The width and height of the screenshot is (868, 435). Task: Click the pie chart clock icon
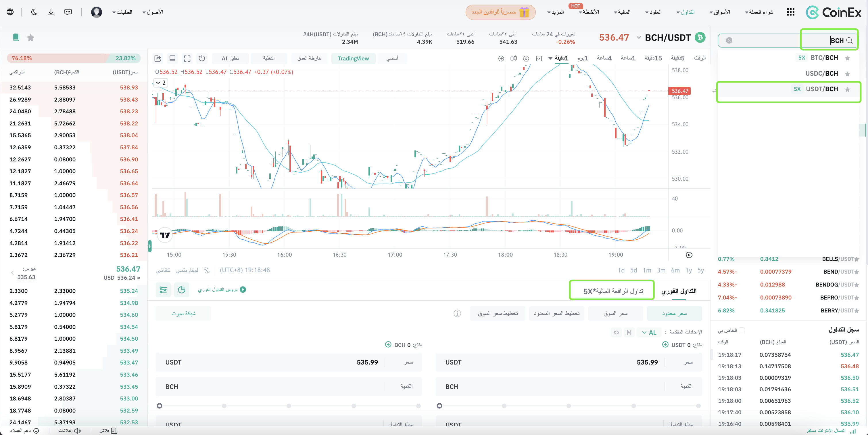pyautogui.click(x=182, y=290)
